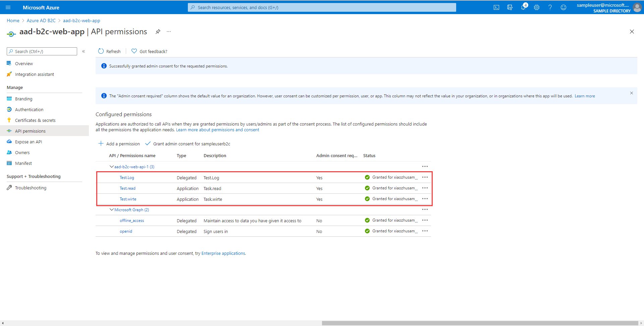Open the feedback smiley icon
644x326 pixels.
[x=563, y=7]
